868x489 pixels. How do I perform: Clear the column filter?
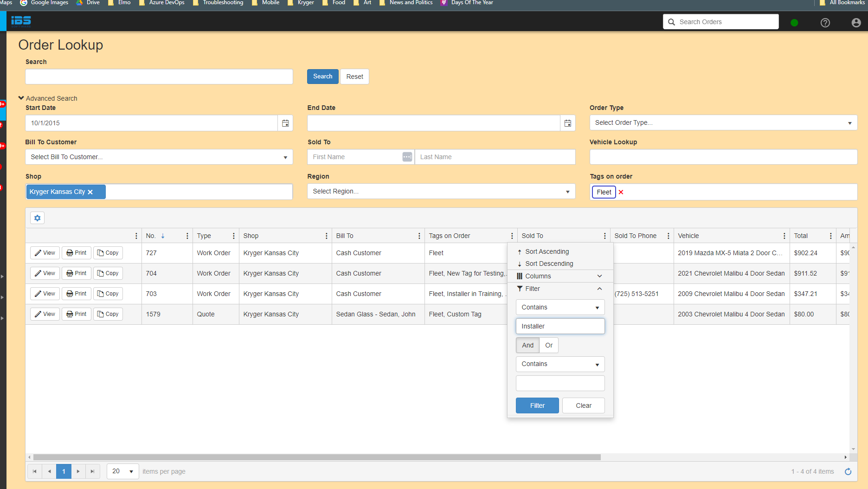pos(583,405)
